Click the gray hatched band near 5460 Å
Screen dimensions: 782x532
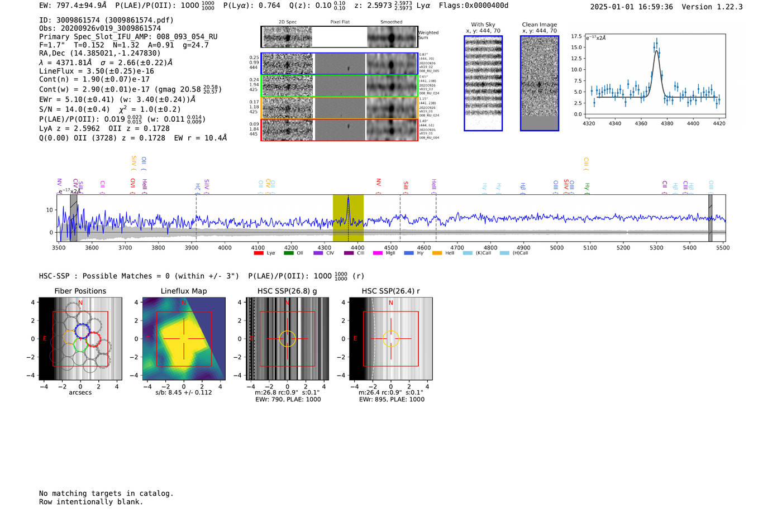tap(711, 218)
